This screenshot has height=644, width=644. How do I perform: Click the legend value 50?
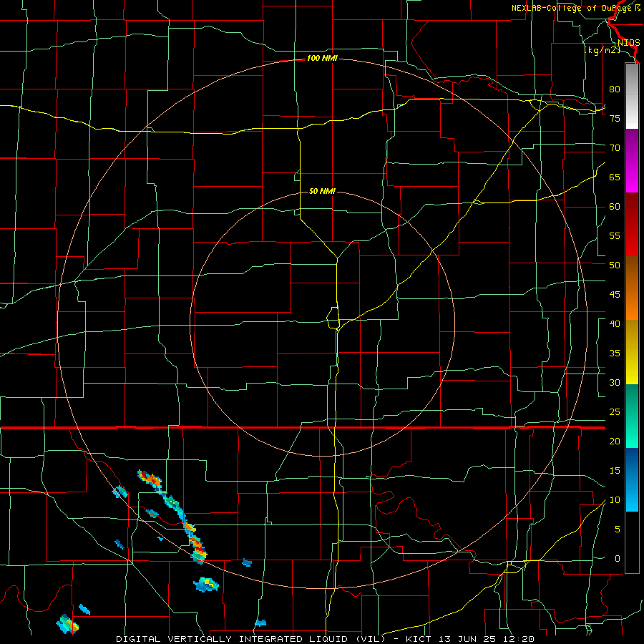[x=615, y=265]
